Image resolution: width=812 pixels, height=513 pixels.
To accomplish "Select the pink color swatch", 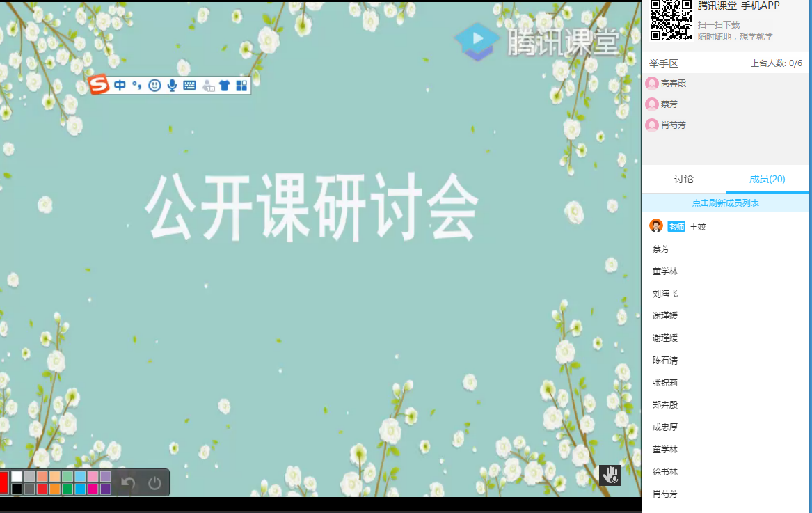I will [91, 476].
